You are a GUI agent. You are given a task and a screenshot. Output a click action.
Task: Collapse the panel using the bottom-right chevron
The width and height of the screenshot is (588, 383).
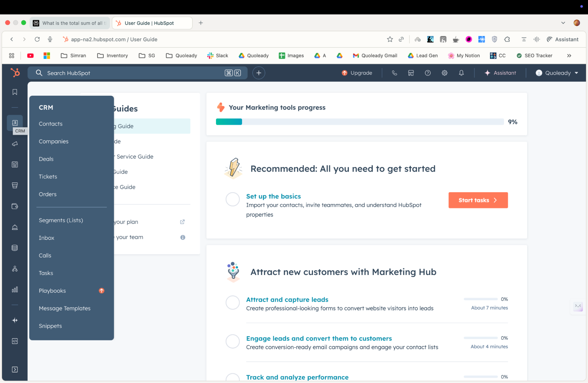coord(578,306)
